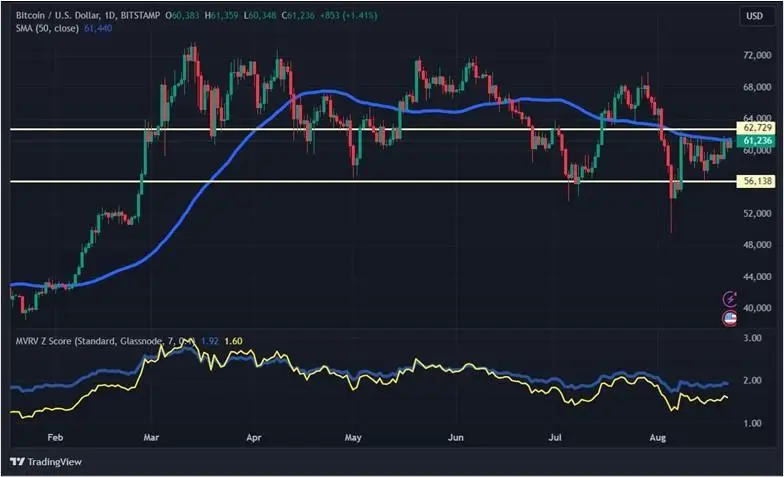Click the blue MVRV value 1.92
This screenshot has width=784, height=477.
[x=209, y=340]
